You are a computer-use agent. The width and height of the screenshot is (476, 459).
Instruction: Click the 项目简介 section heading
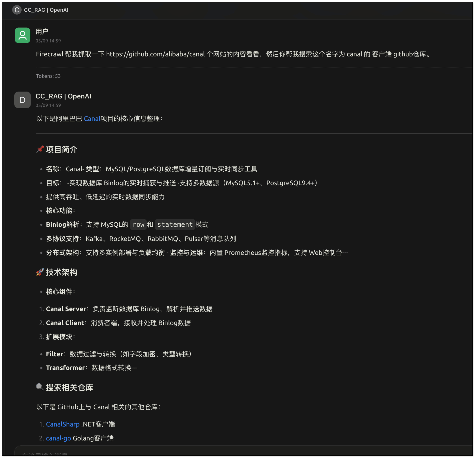click(62, 150)
